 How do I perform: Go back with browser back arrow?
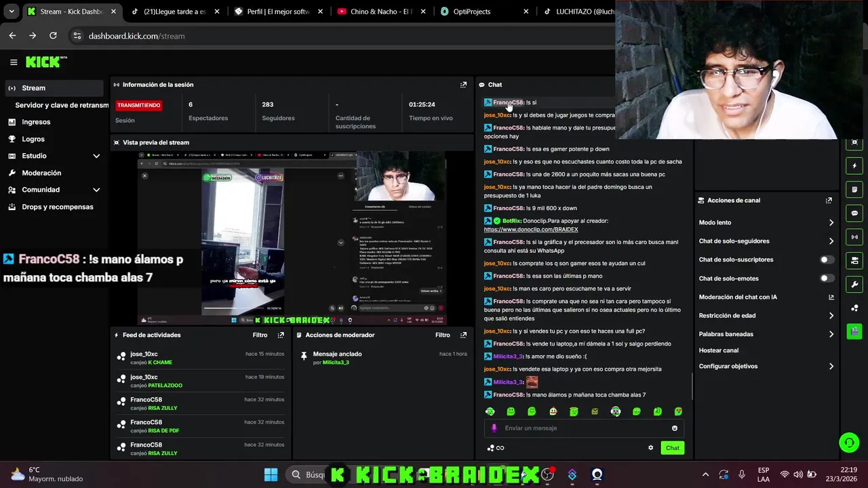(12, 36)
